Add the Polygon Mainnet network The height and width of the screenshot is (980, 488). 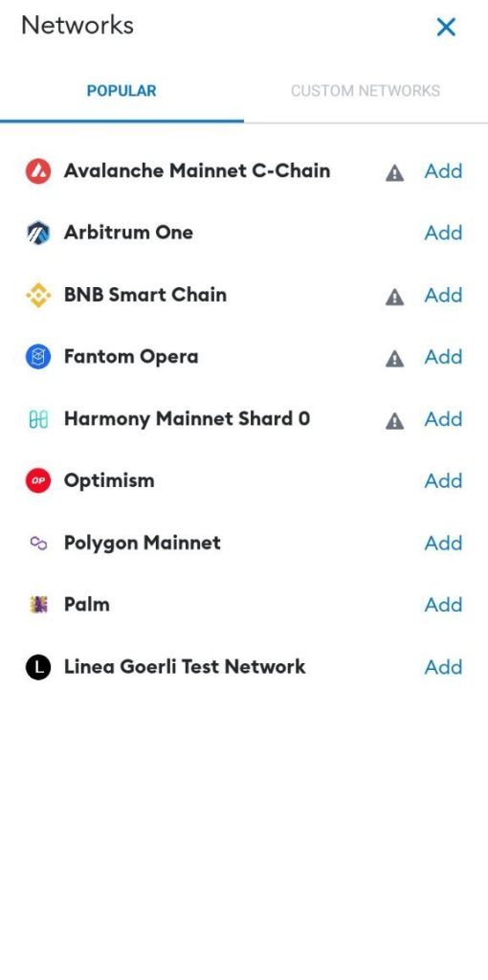pos(444,544)
